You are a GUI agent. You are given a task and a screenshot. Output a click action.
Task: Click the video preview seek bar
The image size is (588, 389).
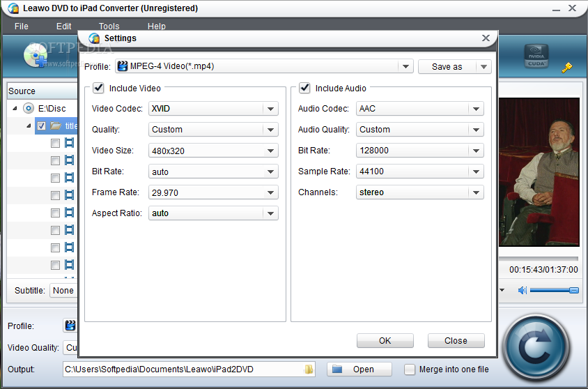(x=539, y=259)
